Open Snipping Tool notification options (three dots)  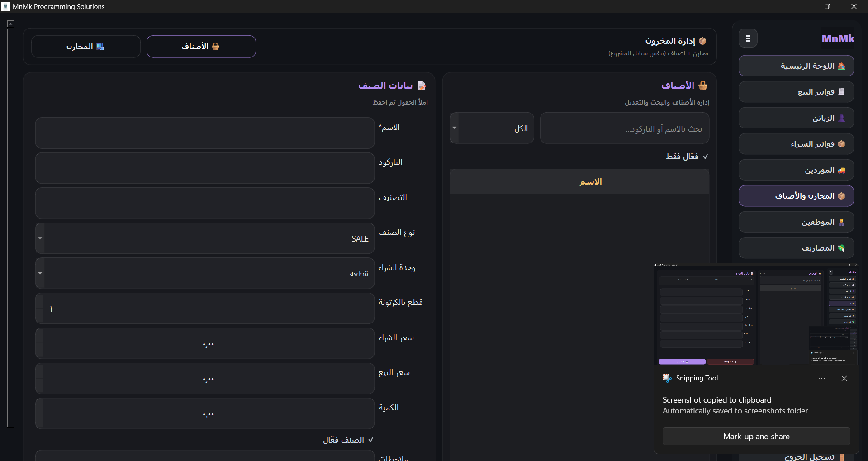[821, 379]
